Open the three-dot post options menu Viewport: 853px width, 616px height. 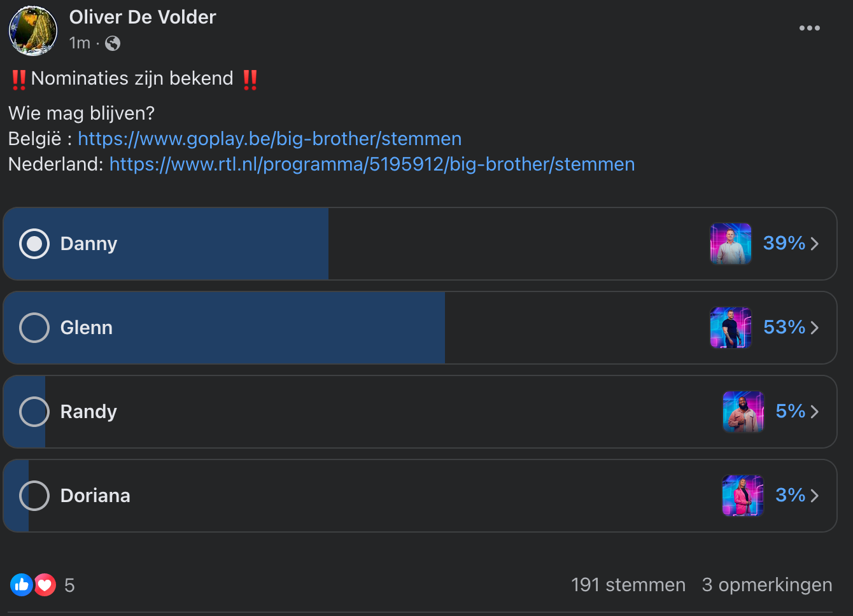(809, 28)
